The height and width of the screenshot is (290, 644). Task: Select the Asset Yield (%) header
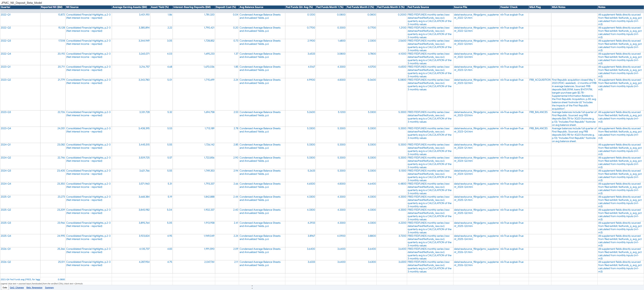pyautogui.click(x=161, y=7)
